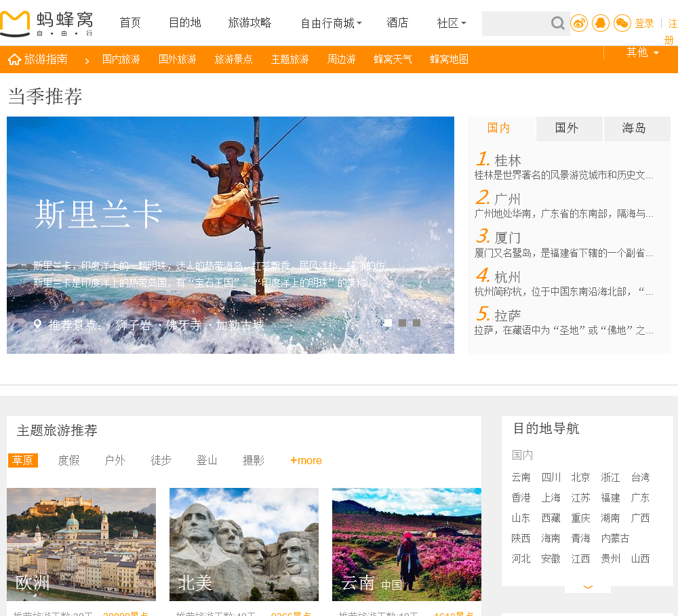Log in with Weibo icon
678x616 pixels.
579,23
